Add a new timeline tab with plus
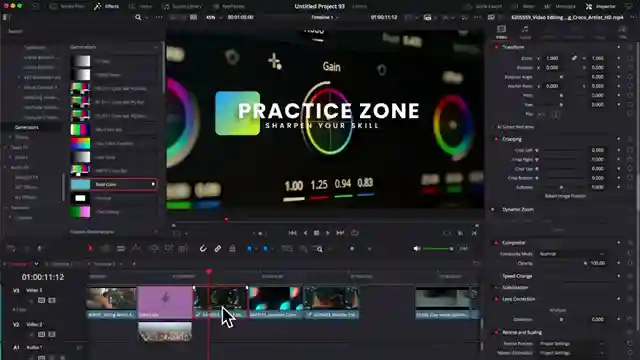The width and height of the screenshot is (640, 360). [134, 264]
